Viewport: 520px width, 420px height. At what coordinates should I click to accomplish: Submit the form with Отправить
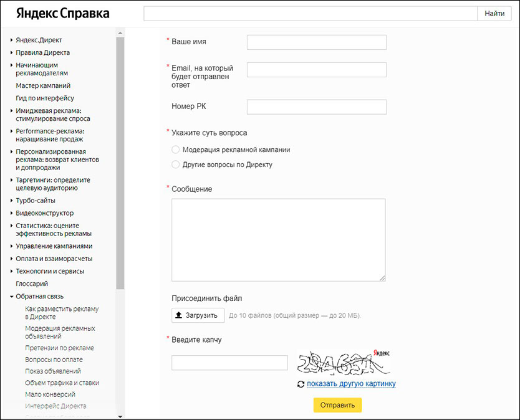(337, 405)
